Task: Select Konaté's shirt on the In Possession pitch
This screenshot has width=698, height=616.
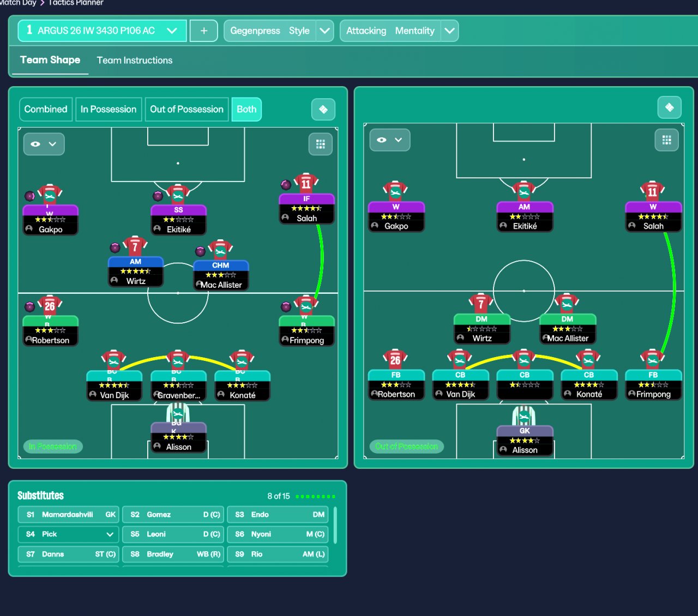Action: [x=242, y=360]
